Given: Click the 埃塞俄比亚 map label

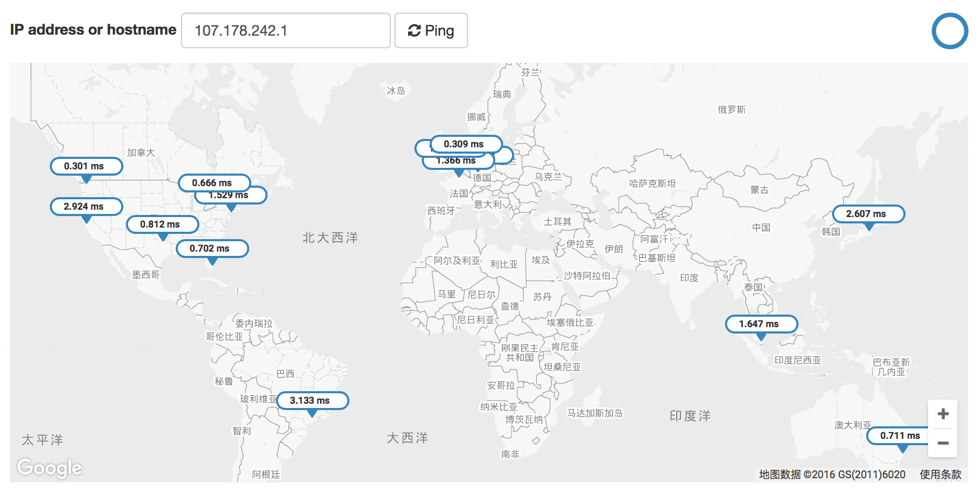Looking at the screenshot, I should [x=571, y=322].
